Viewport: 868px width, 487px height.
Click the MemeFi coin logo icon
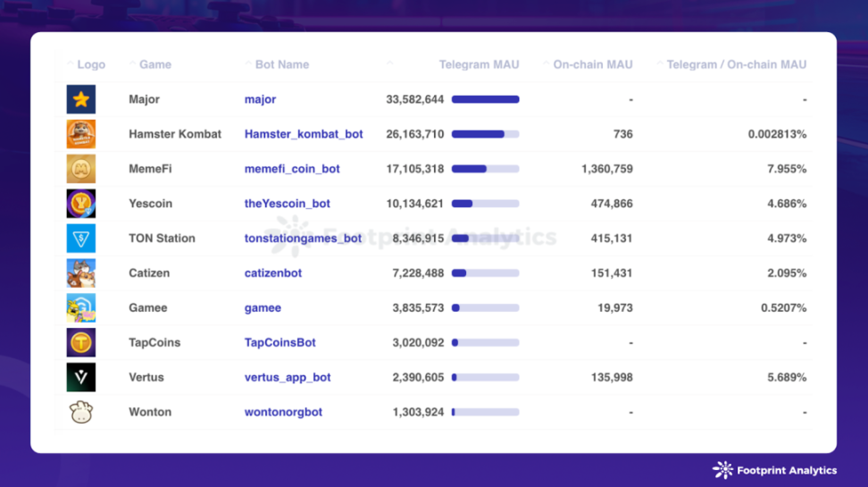coord(81,169)
